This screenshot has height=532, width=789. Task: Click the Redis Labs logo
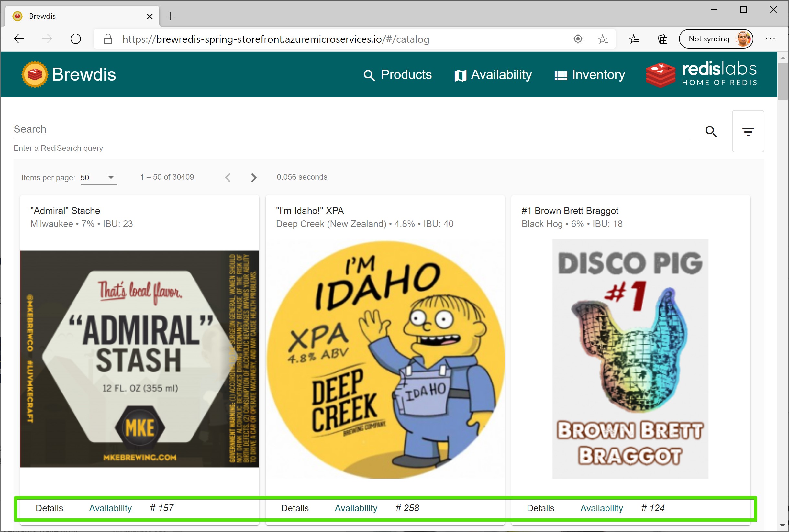(702, 74)
